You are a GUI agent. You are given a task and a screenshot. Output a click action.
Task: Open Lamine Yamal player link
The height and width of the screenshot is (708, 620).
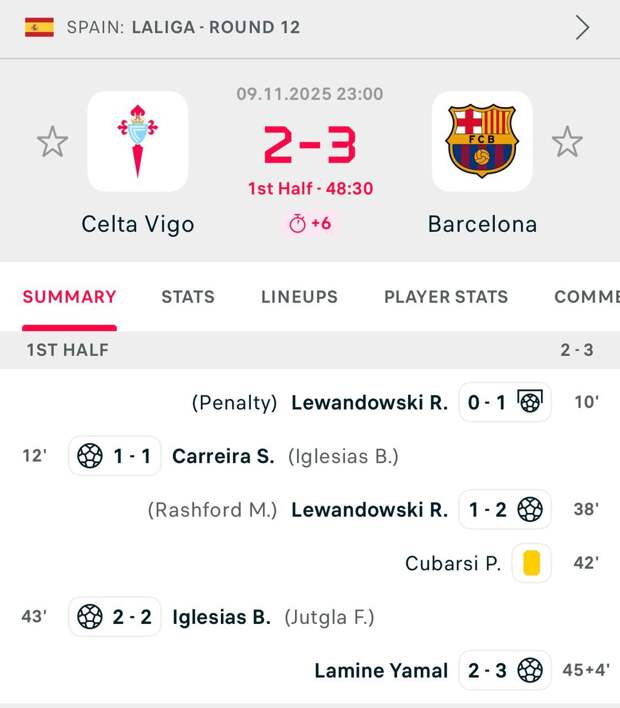(381, 671)
